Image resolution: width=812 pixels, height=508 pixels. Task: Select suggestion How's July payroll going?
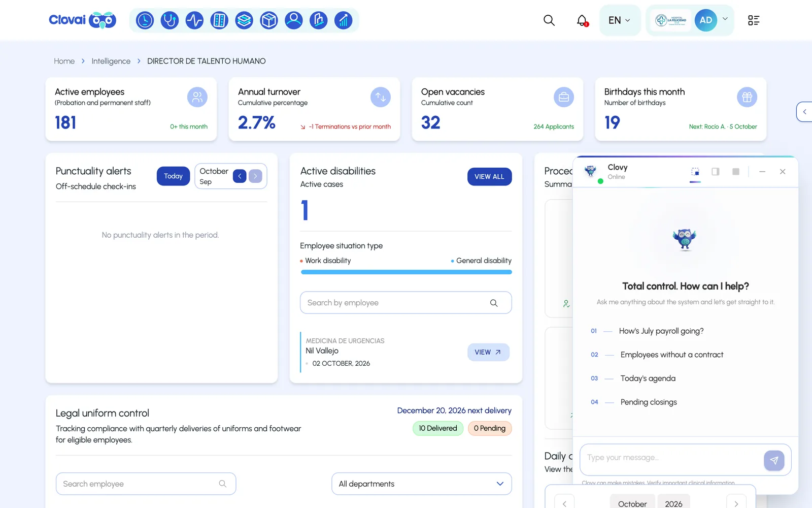point(661,331)
